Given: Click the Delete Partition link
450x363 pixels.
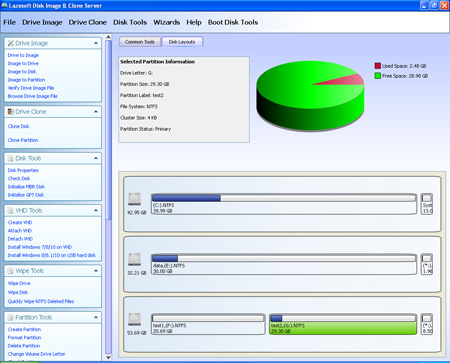Looking at the screenshot, I should (24, 346).
